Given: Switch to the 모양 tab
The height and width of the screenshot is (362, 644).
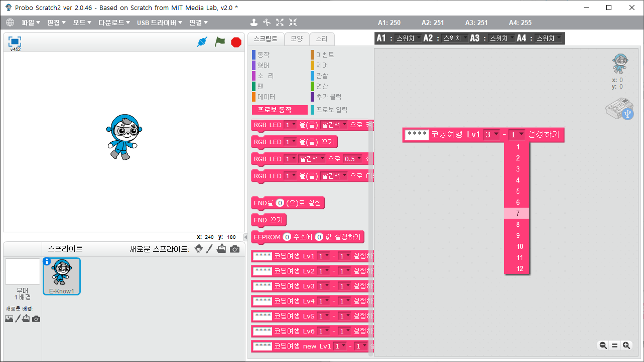Looking at the screenshot, I should pos(297,39).
